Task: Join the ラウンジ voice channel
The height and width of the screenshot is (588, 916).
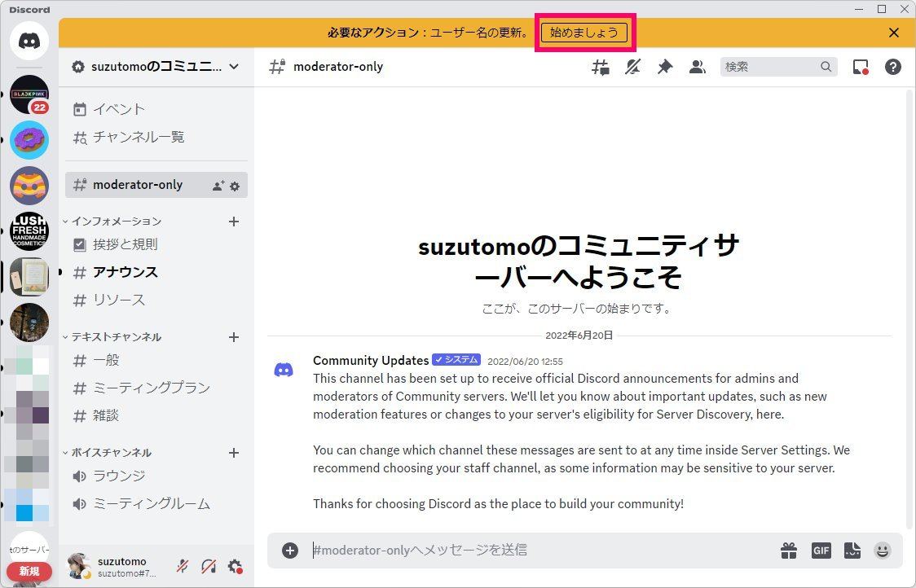Action: tap(156, 476)
